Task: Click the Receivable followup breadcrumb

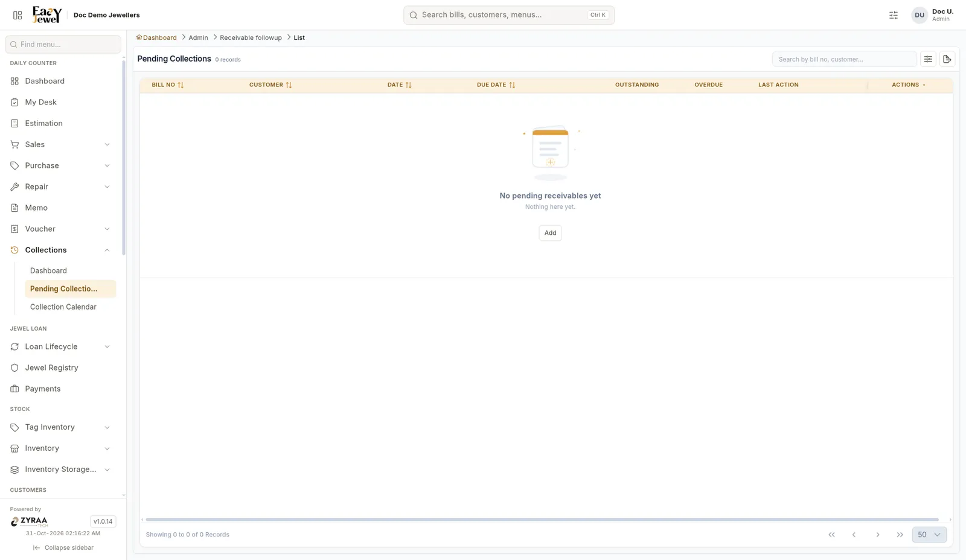Action: click(x=251, y=37)
